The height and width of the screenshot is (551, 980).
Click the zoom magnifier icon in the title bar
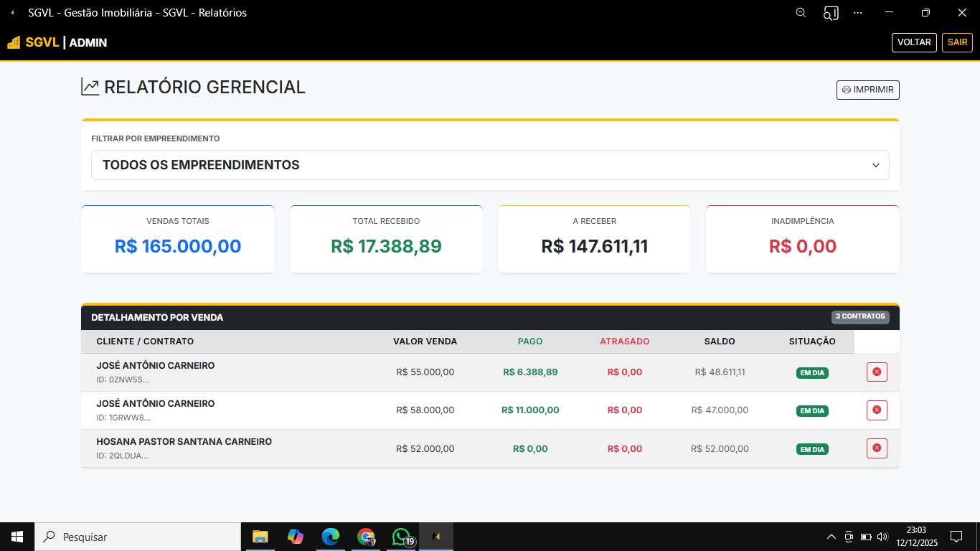click(x=801, y=12)
